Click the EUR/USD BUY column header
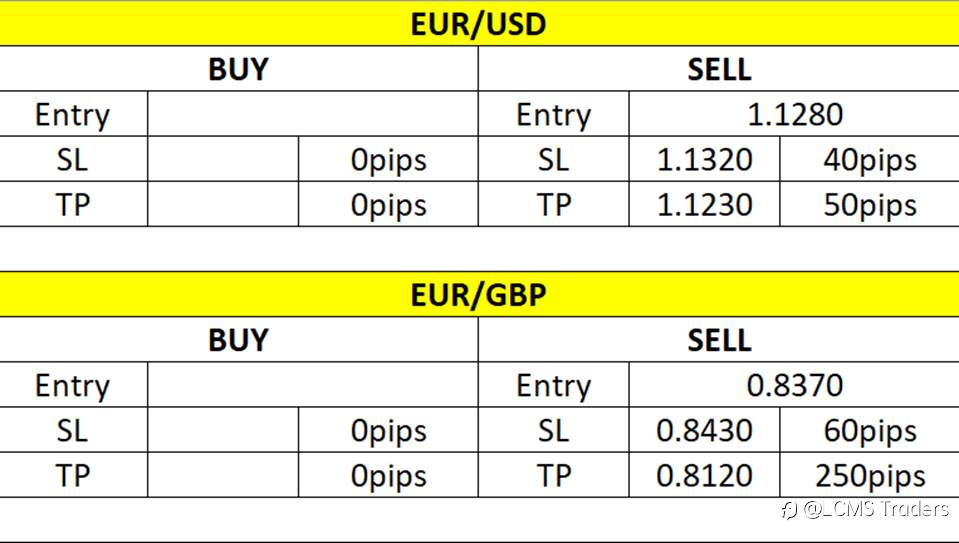The width and height of the screenshot is (959, 543). pyautogui.click(x=239, y=68)
